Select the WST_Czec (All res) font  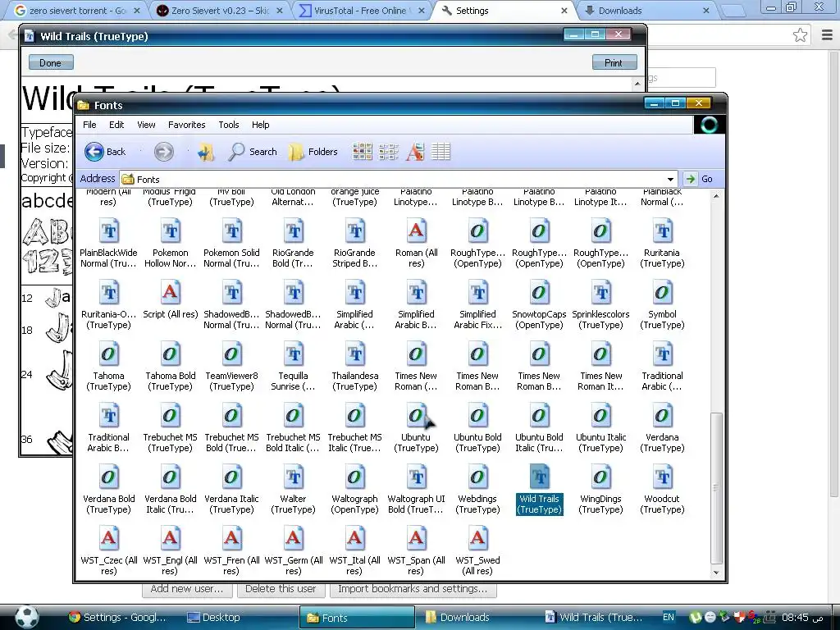pos(109,551)
